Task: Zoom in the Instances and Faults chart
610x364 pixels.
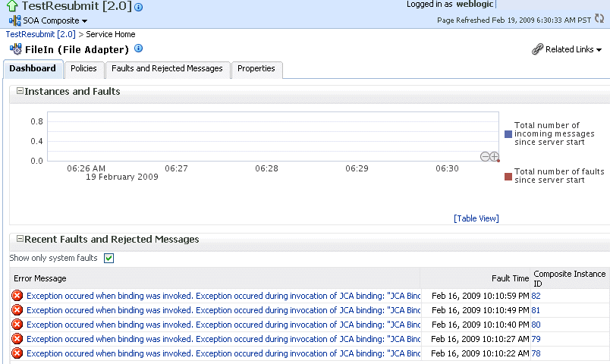Action: (x=494, y=157)
